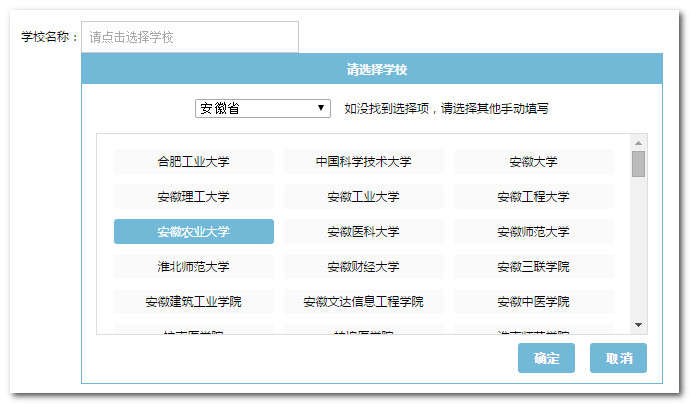Cancel with the 取消 button
Image resolution: width=690 pixels, height=404 pixels.
(618, 358)
